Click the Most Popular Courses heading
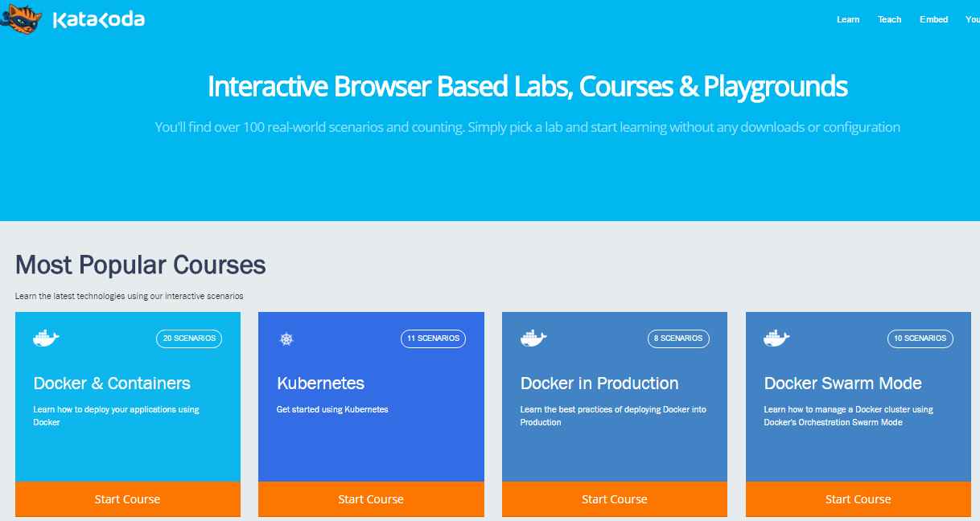The height and width of the screenshot is (521, 980). [141, 265]
